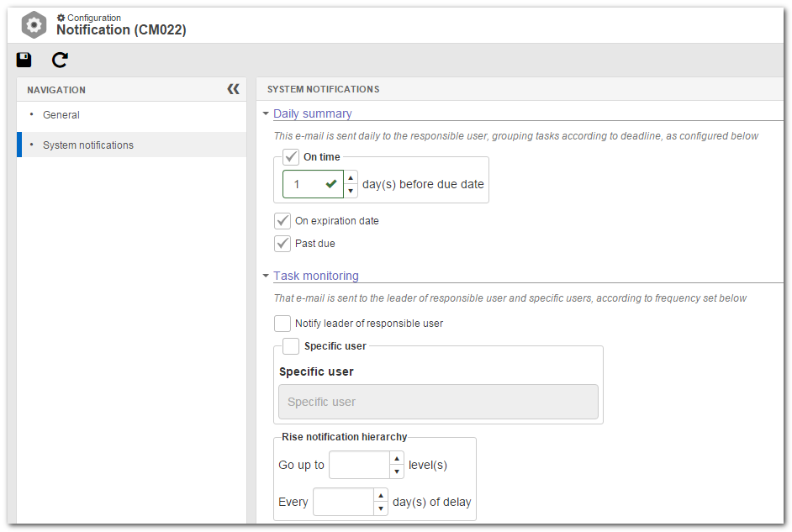Enable the Specific user checkbox
792x532 pixels.
[291, 346]
